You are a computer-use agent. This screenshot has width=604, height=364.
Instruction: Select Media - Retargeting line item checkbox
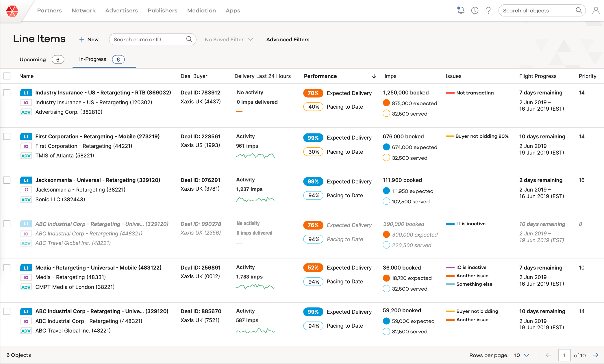(x=7, y=268)
